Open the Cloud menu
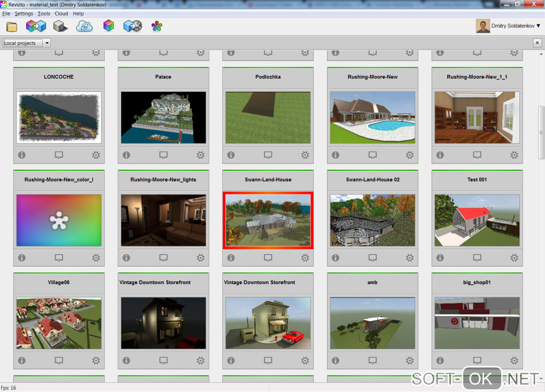Screen dimensions: 545x392 click(x=61, y=13)
